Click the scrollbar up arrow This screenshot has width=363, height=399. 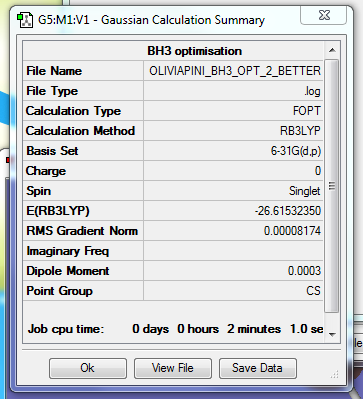pyautogui.click(x=332, y=50)
